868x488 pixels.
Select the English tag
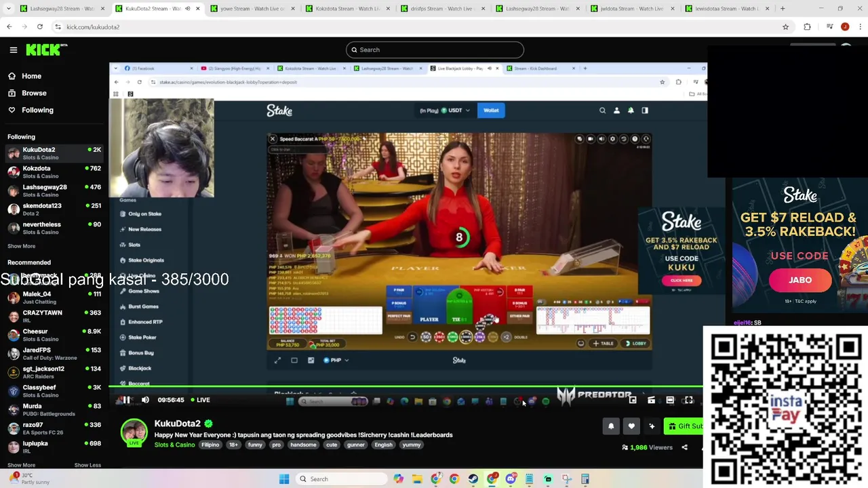coord(383,445)
